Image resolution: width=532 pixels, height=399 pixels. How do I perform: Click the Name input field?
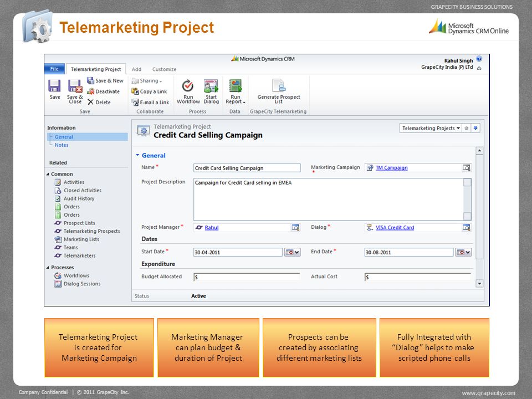click(247, 168)
